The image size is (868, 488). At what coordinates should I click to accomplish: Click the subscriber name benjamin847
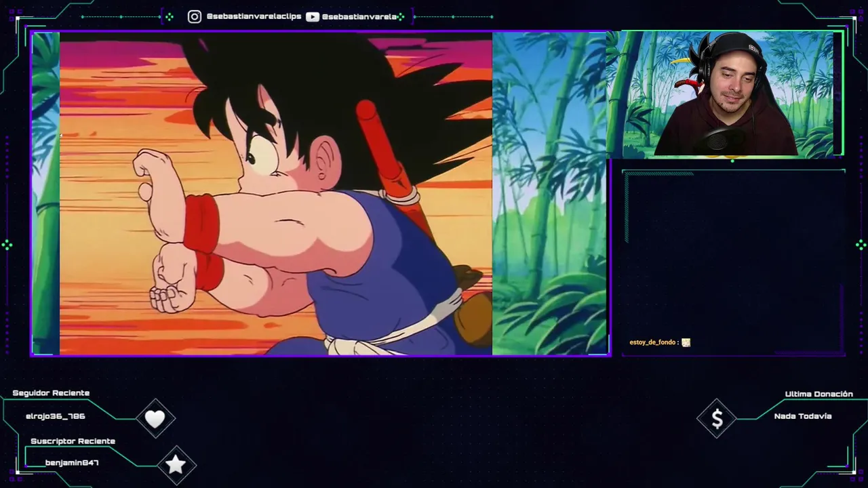pos(72,463)
